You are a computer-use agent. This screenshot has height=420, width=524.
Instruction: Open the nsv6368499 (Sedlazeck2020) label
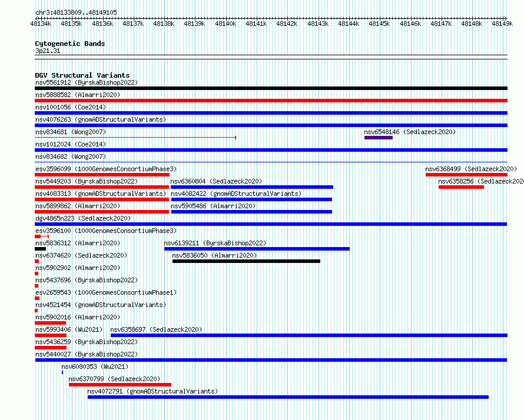[x=471, y=169]
